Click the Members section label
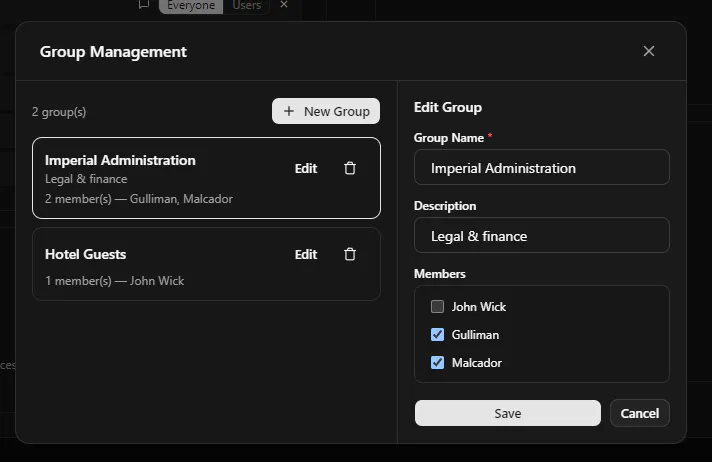The height and width of the screenshot is (462, 712). coord(440,274)
